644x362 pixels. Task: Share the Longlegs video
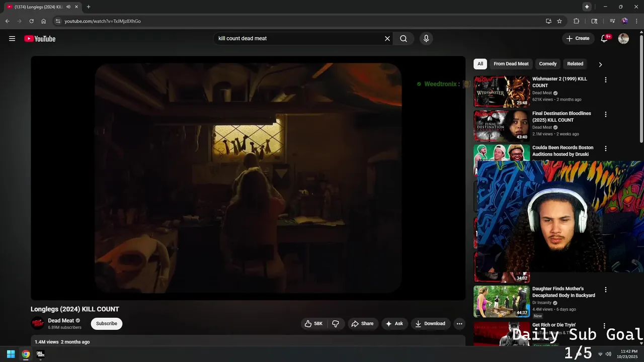(362, 324)
